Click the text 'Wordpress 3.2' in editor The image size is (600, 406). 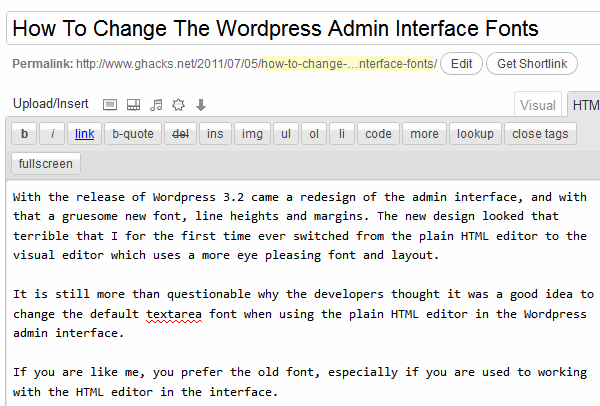point(198,197)
